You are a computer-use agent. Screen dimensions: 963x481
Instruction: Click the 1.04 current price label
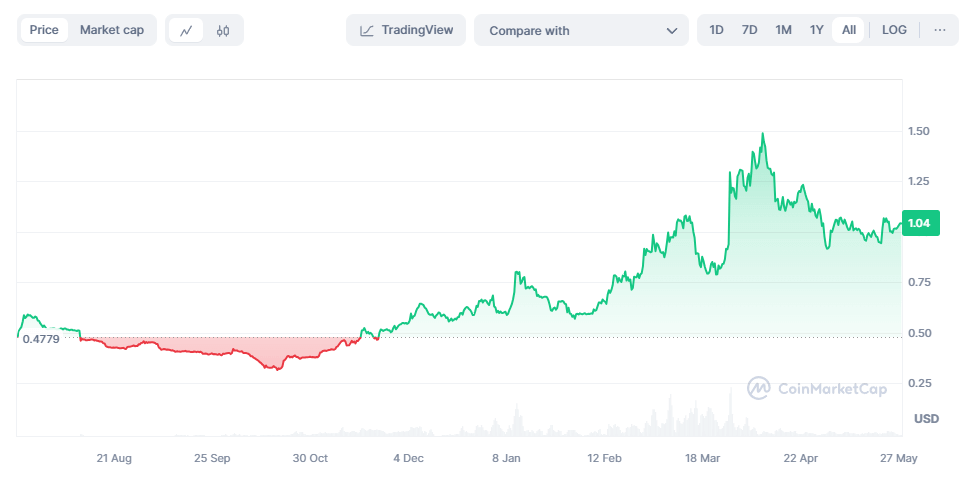[x=920, y=224]
